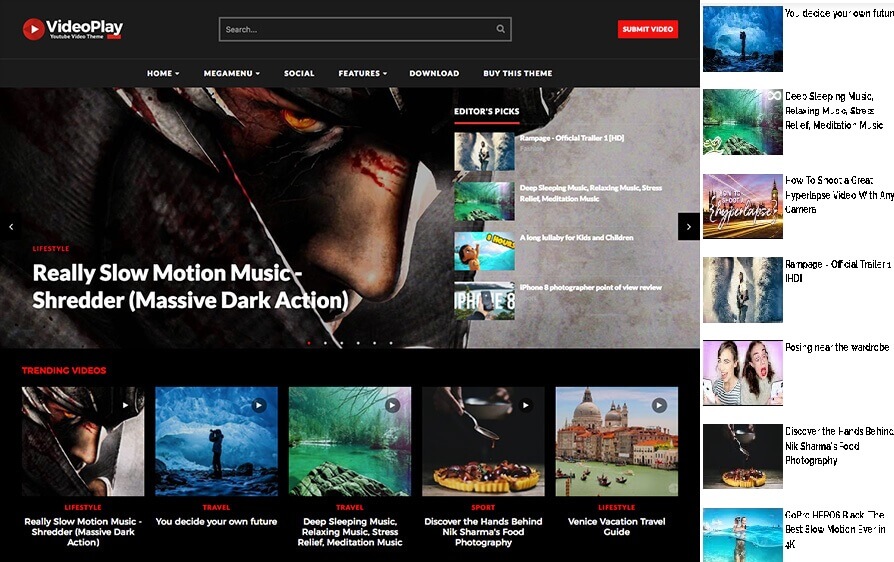894x562 pixels.
Task: Play the Venice Vacation Travel Guide video
Action: point(659,405)
